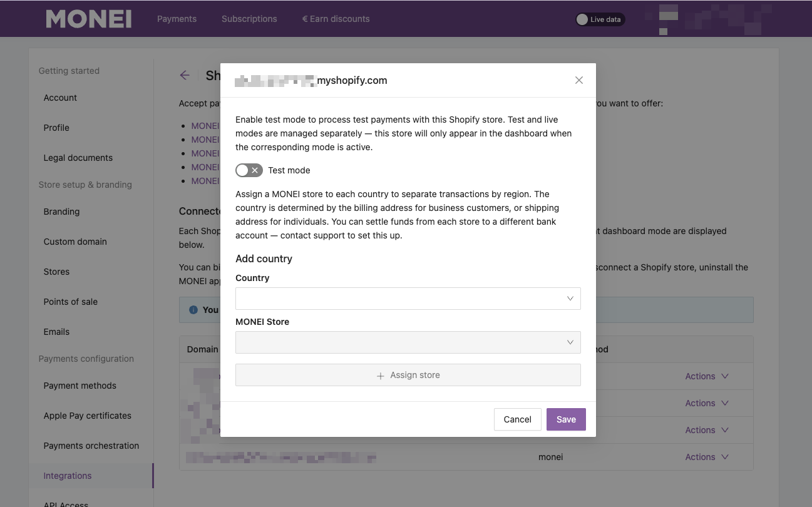Click the Getting started section heading
The width and height of the screenshot is (812, 507).
69,71
